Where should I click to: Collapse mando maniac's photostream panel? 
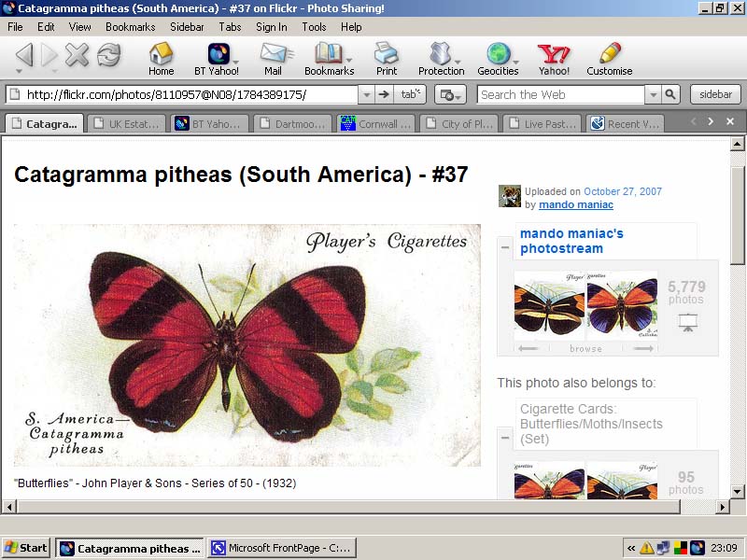[505, 247]
